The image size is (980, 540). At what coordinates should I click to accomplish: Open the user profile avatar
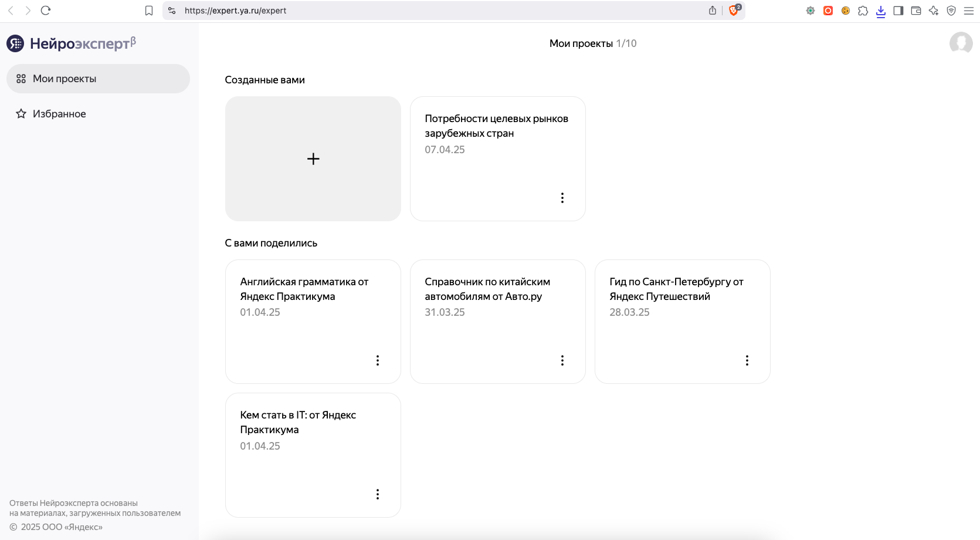pyautogui.click(x=961, y=43)
